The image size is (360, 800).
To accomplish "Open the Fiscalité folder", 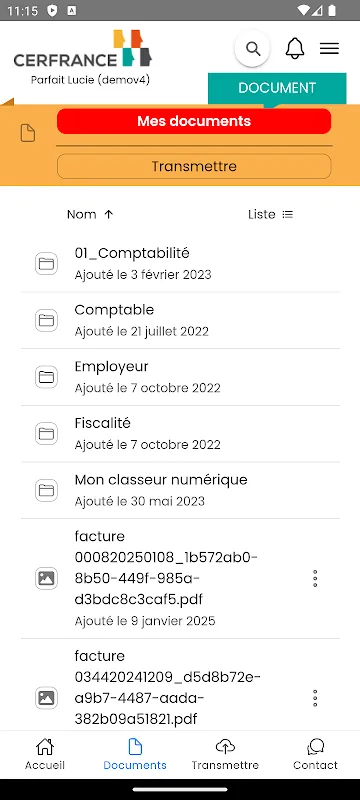I will coord(181,434).
